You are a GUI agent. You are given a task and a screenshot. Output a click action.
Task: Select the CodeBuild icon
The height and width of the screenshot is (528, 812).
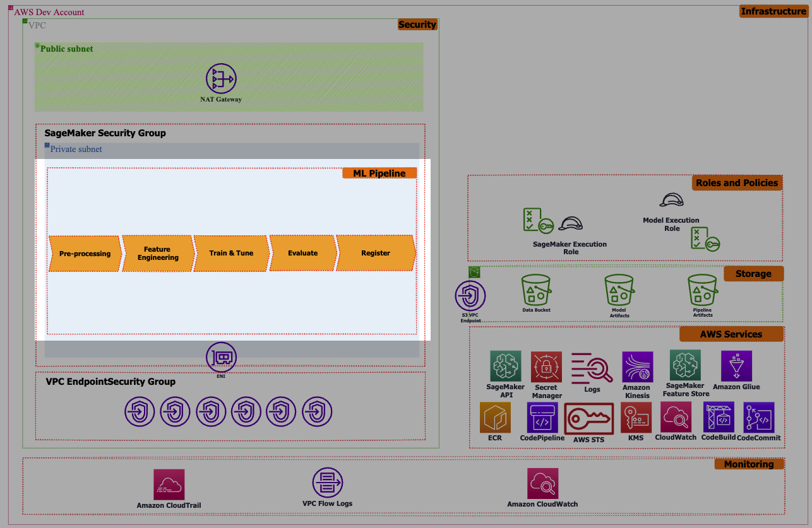719,417
